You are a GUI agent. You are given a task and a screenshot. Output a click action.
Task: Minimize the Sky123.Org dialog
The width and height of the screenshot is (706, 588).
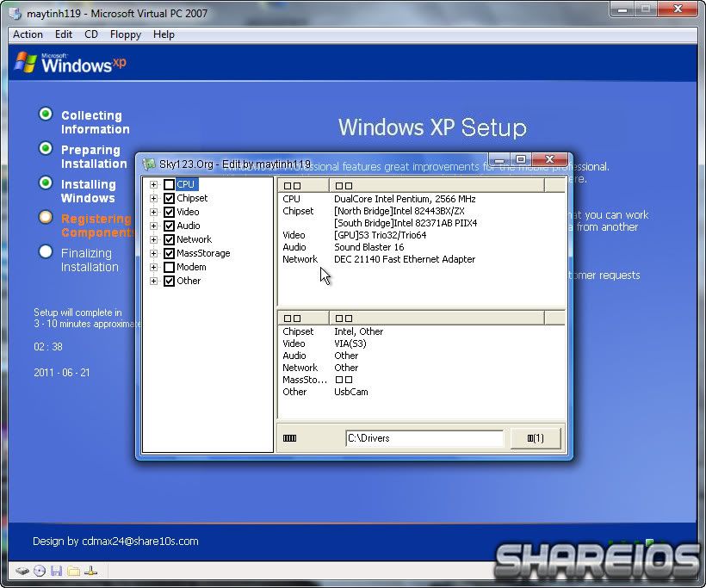click(499, 160)
